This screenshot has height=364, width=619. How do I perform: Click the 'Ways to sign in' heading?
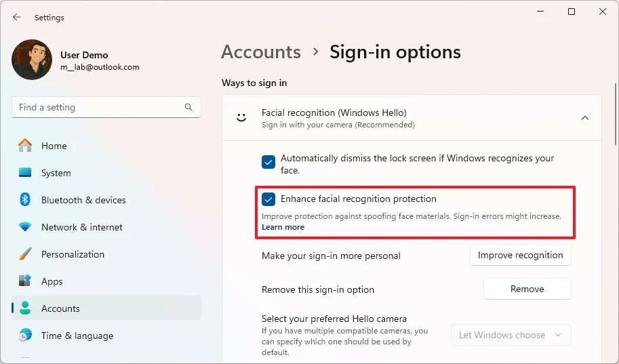pos(254,83)
